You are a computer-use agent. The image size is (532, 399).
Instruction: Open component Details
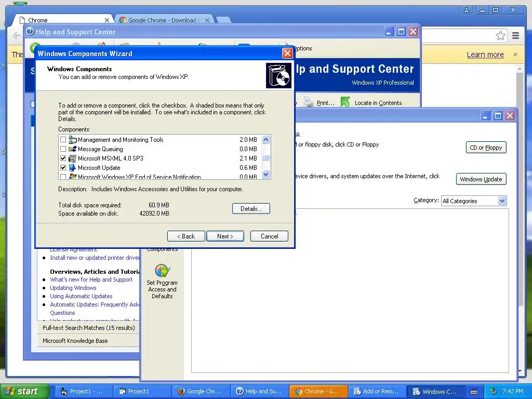pyautogui.click(x=251, y=209)
